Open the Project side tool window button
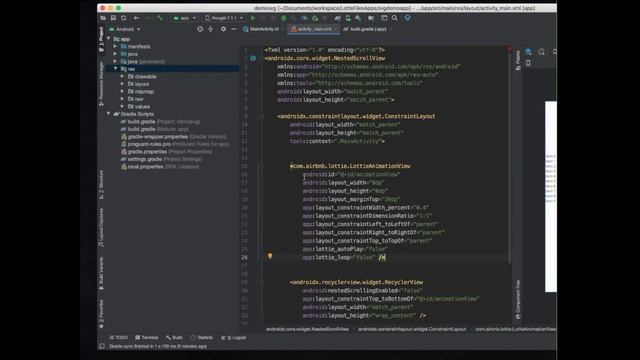 (101, 40)
